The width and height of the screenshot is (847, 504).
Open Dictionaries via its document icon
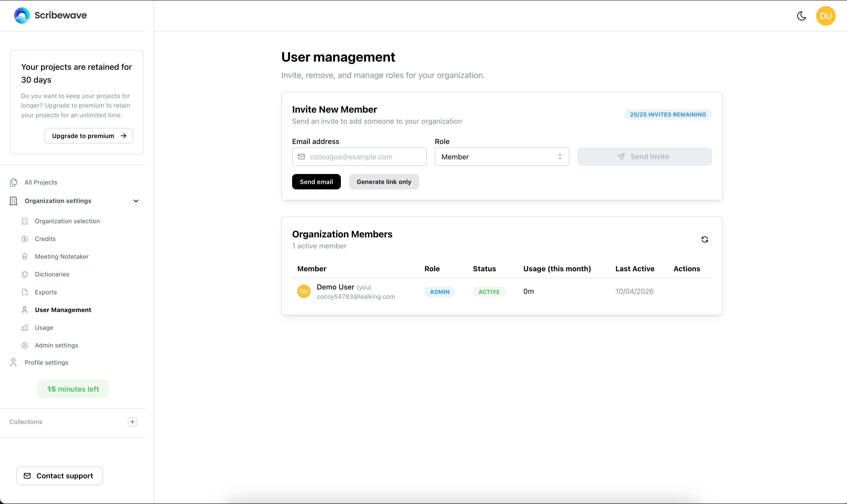point(25,274)
